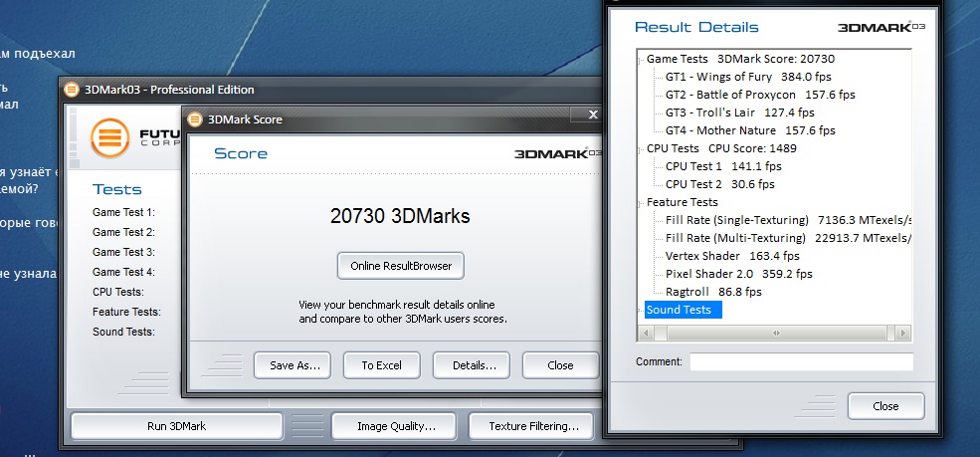Click Game Test 1: label in main window
Viewport: 980px width, 457px height.
[123, 212]
